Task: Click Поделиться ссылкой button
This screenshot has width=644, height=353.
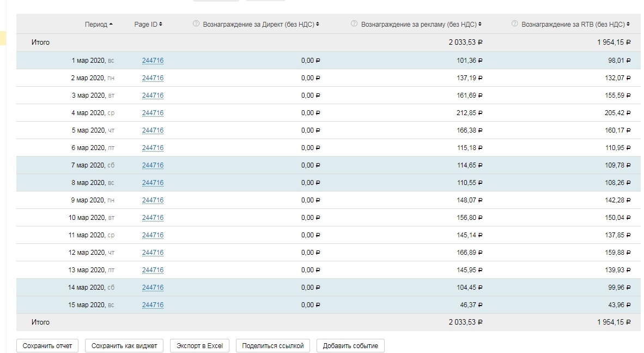Action: 272,345
